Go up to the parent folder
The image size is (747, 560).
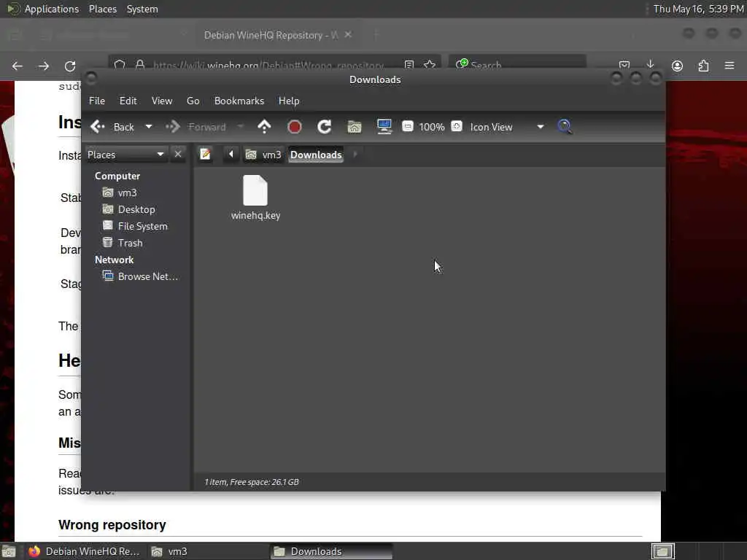264,127
